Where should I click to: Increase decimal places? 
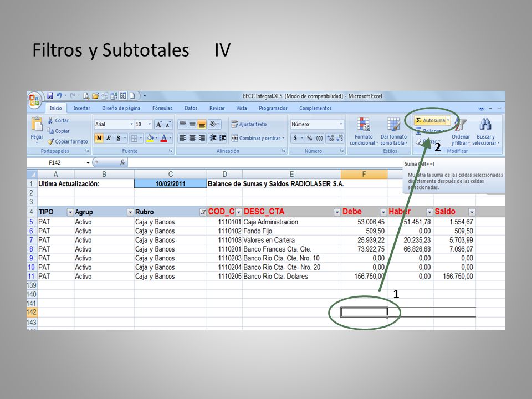click(330, 138)
